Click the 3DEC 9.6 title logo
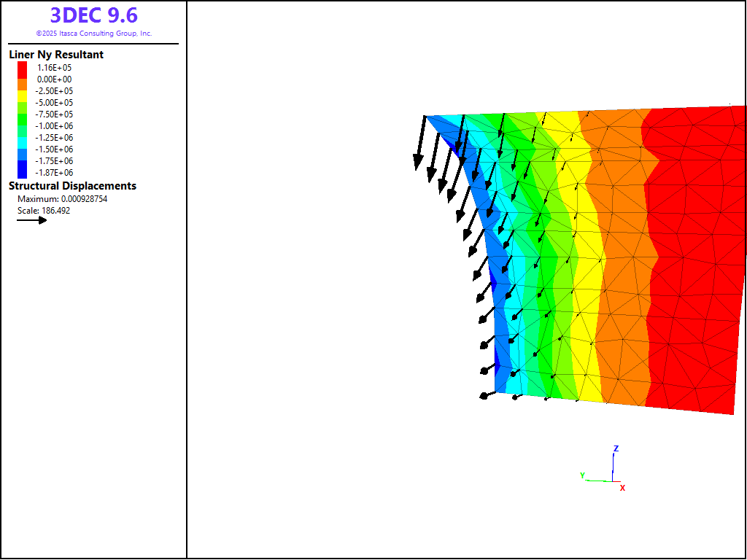Screen dimensions: 747x560 coord(93,15)
